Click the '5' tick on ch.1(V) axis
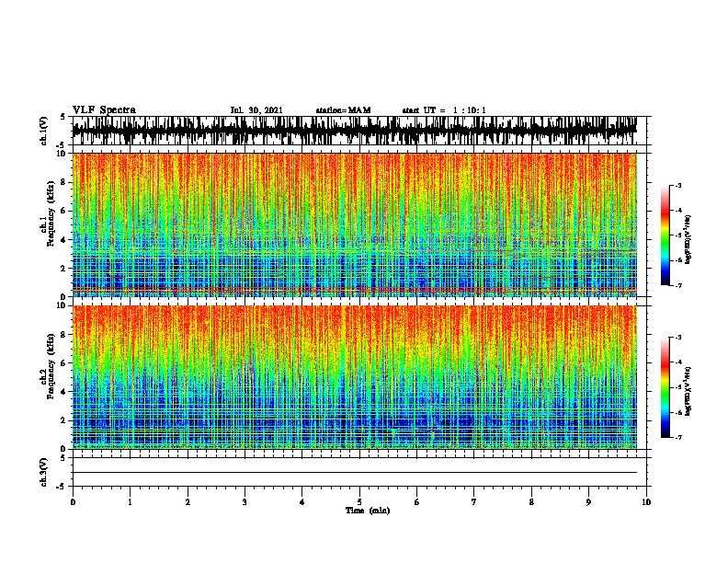Viewport: 728px width, 563px height. 63,117
